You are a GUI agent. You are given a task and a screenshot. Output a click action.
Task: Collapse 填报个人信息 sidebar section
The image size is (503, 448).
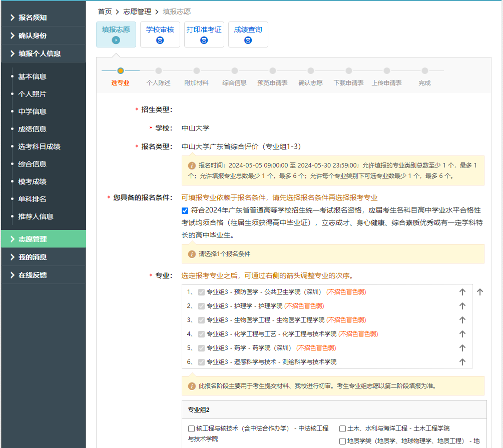coord(44,53)
